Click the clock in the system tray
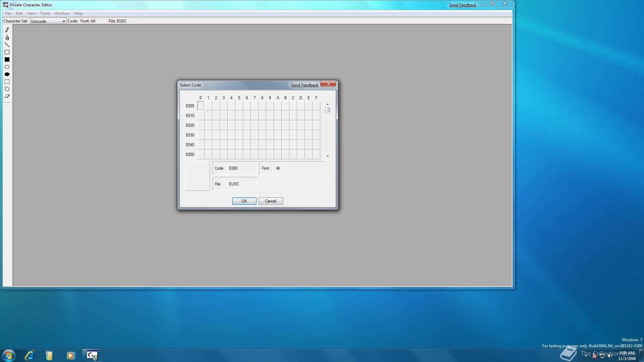Image resolution: width=644 pixels, height=362 pixels. tap(627, 356)
